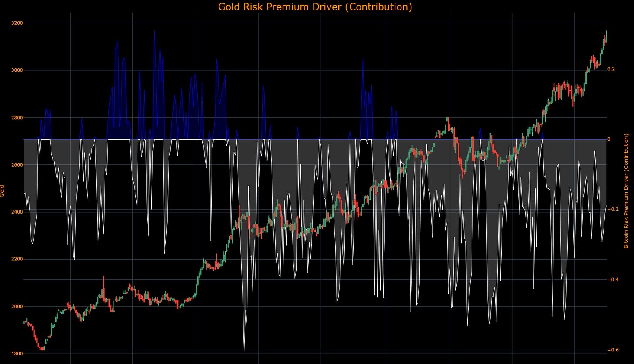Click the chart title 'Gold Risk Premium Driver (Contribution)'
This screenshot has width=634, height=364.
point(315,7)
